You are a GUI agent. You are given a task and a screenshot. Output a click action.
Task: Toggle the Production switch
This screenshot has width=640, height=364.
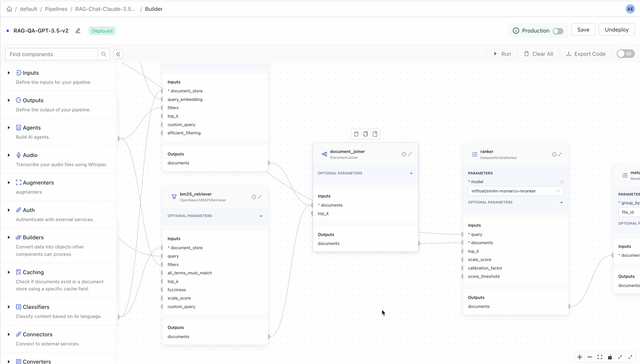[x=558, y=31]
